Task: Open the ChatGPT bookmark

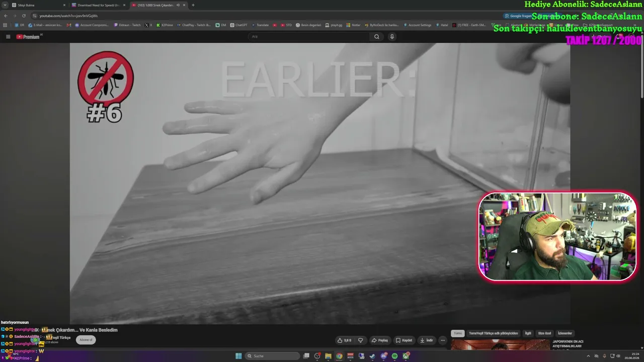Action: point(239,25)
